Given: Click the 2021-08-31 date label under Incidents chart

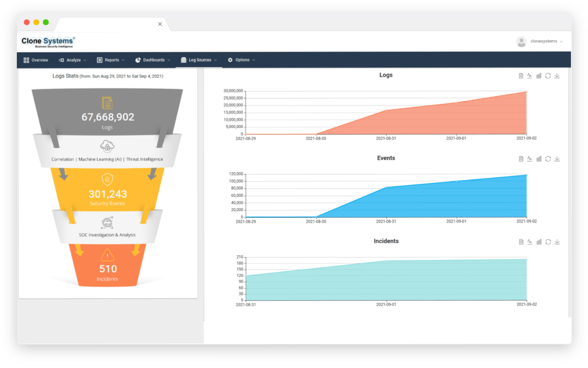Looking at the screenshot, I should [x=246, y=304].
